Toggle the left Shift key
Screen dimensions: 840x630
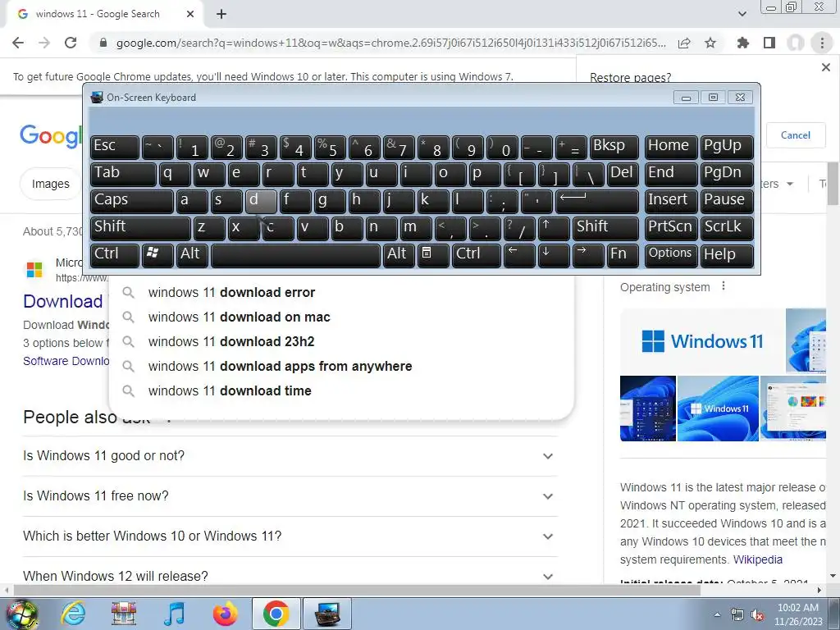tap(140, 228)
